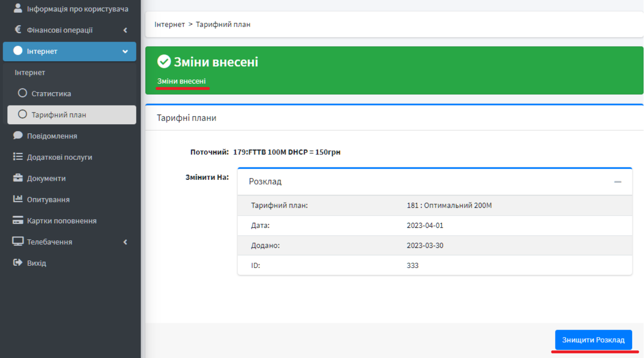Click the exit icon next to Вихід
The height and width of the screenshot is (358, 644).
(x=18, y=263)
